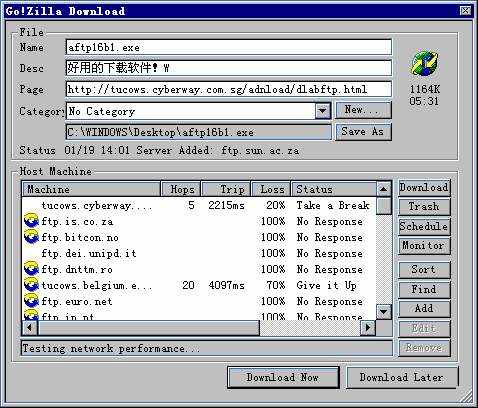Click the icon beside ftp.euro.net

pyautogui.click(x=32, y=301)
